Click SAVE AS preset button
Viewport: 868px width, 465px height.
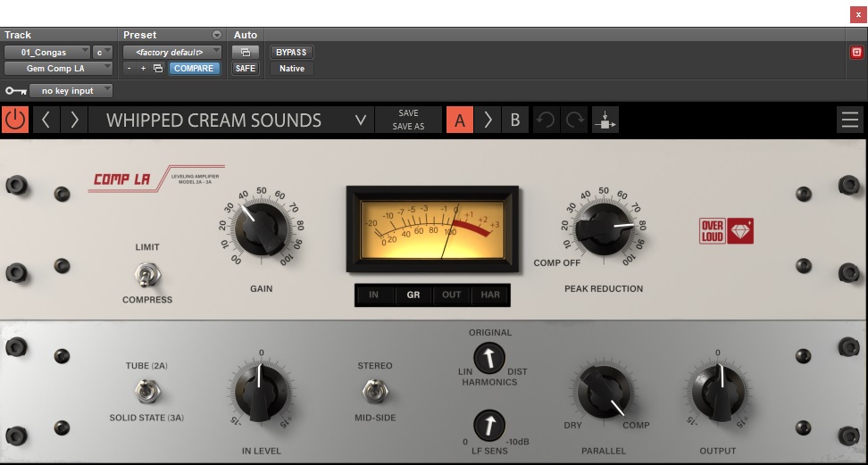coord(408,126)
